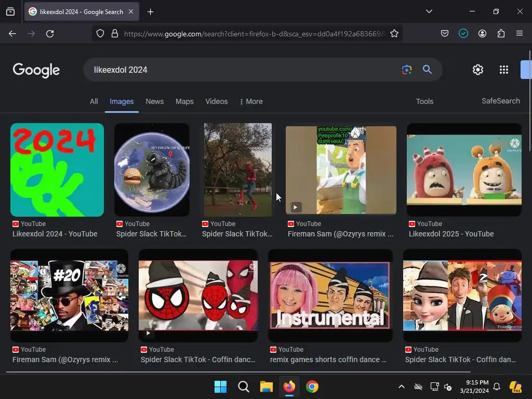Switch to the Maps tab
This screenshot has width=532, height=399.
pyautogui.click(x=184, y=101)
